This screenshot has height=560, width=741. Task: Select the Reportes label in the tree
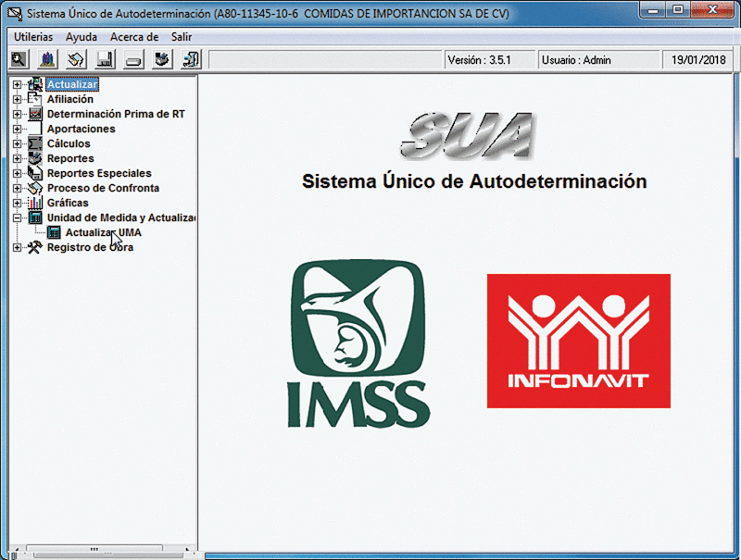[x=70, y=158]
